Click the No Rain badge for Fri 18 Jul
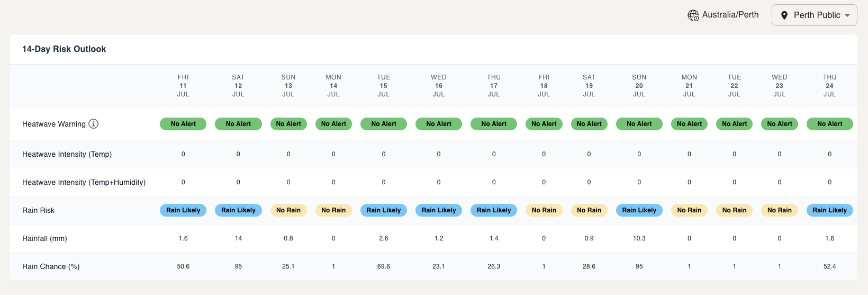Viewport: 868px width, 295px height. pyautogui.click(x=544, y=210)
